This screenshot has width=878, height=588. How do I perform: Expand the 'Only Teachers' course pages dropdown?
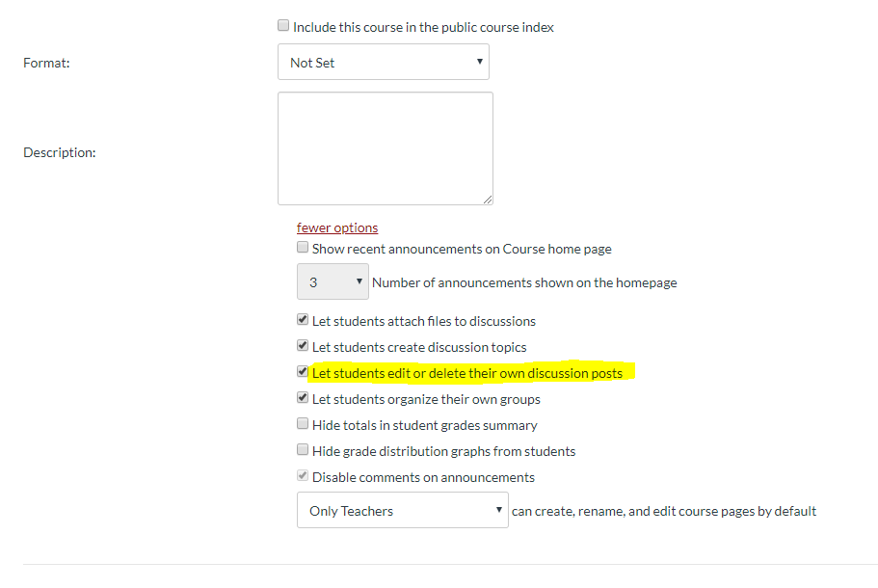(x=402, y=511)
